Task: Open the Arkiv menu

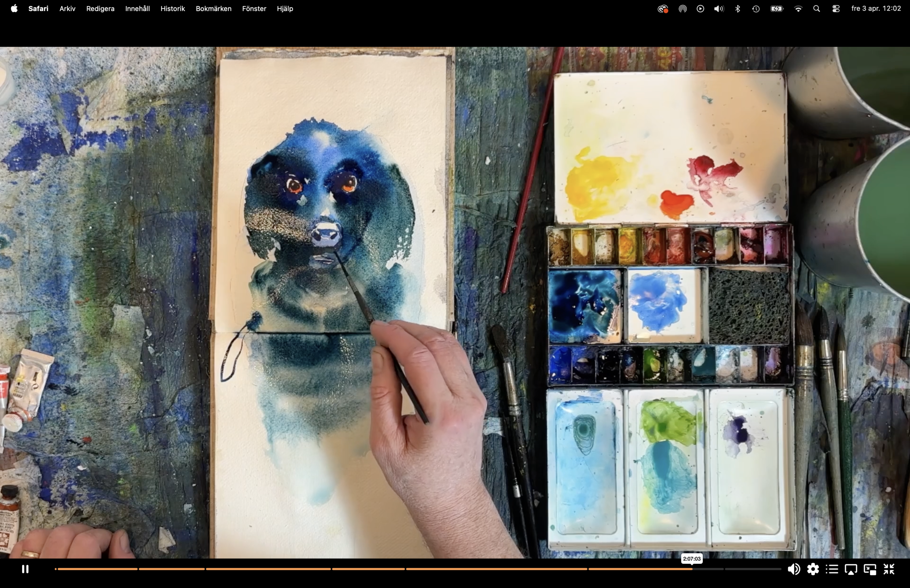Action: pyautogui.click(x=68, y=9)
